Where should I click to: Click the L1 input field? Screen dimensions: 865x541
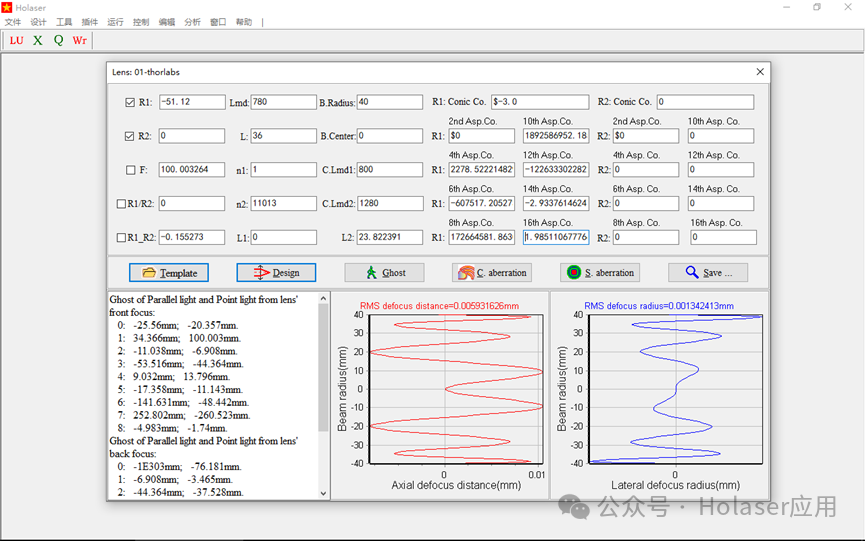coord(284,237)
